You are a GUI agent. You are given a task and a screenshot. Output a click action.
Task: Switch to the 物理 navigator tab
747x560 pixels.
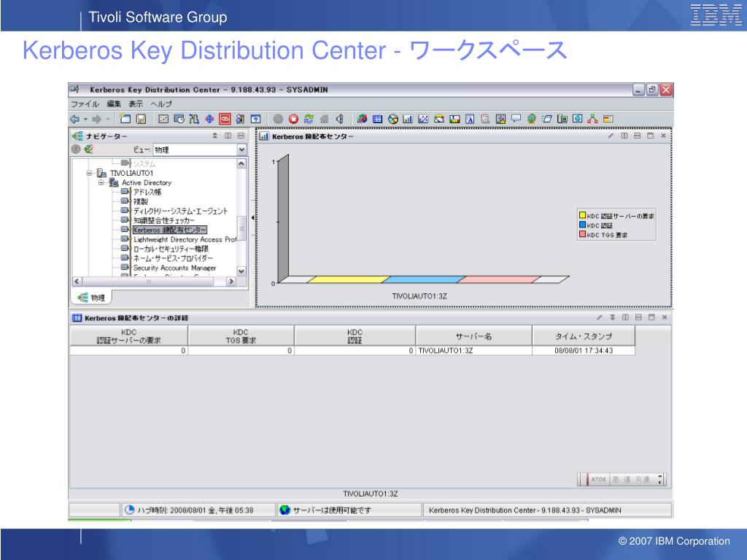point(91,297)
